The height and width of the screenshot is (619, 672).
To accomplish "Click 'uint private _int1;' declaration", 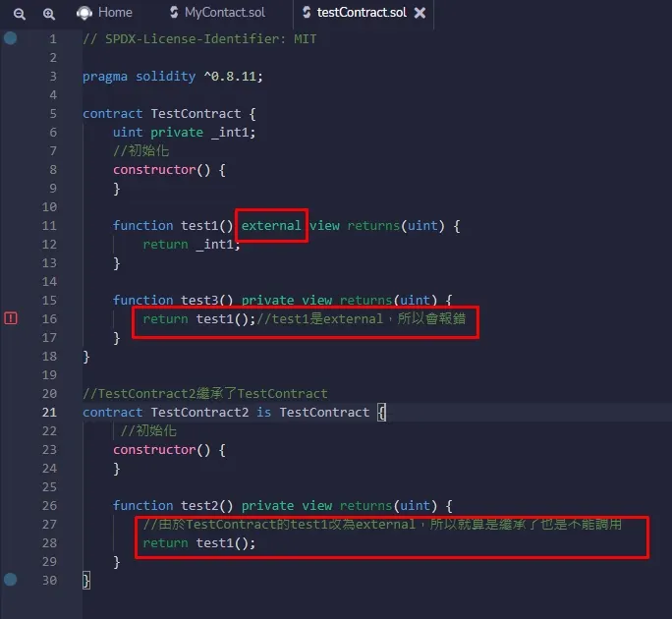I will (x=185, y=133).
